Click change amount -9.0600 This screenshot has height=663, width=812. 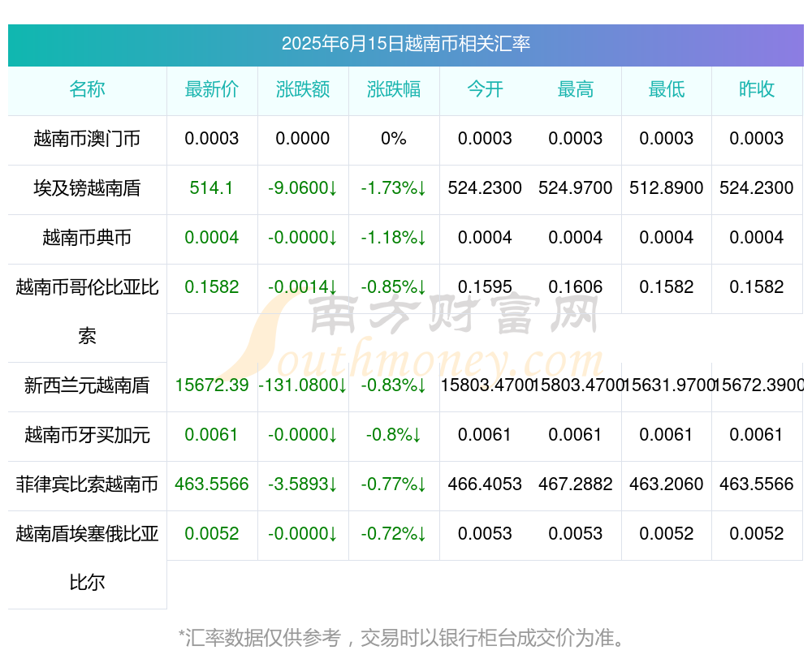coord(302,188)
